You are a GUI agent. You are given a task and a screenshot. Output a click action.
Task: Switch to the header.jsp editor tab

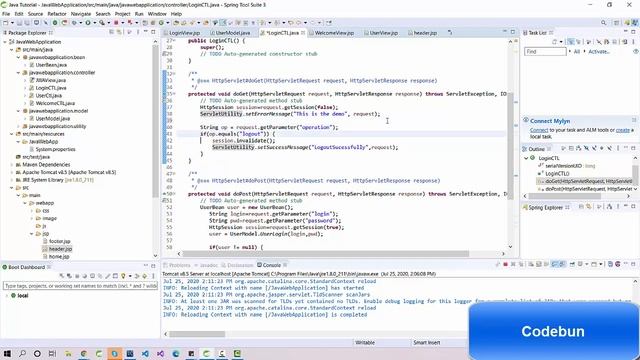pyautogui.click(x=425, y=33)
